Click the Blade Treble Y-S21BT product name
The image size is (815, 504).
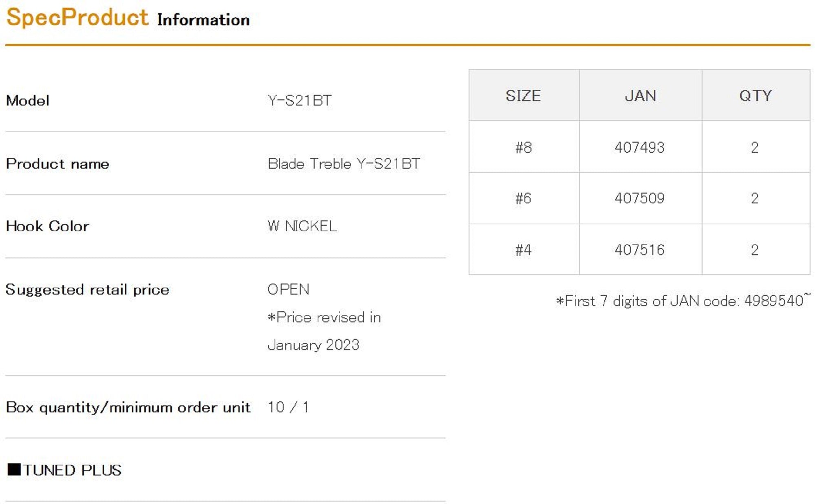tap(344, 164)
